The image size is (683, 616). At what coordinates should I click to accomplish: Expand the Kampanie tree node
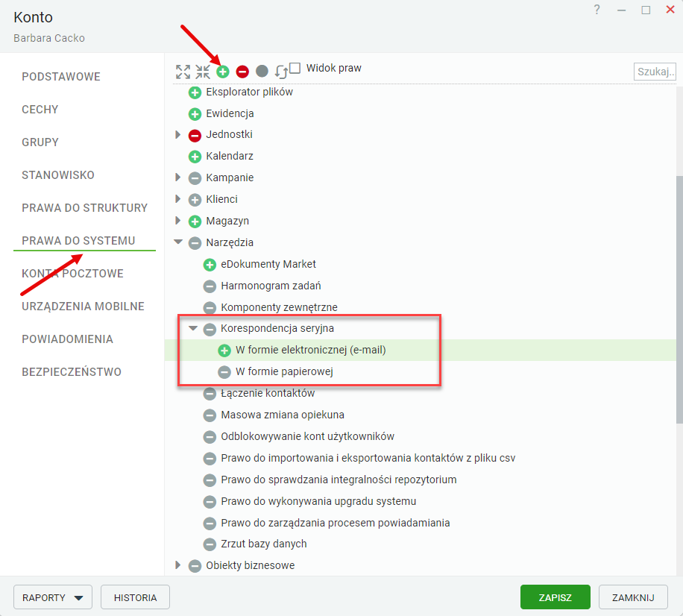coord(177,177)
